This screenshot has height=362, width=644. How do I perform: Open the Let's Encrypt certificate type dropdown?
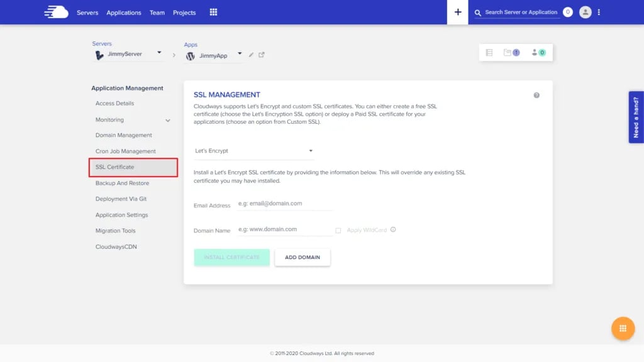click(253, 151)
